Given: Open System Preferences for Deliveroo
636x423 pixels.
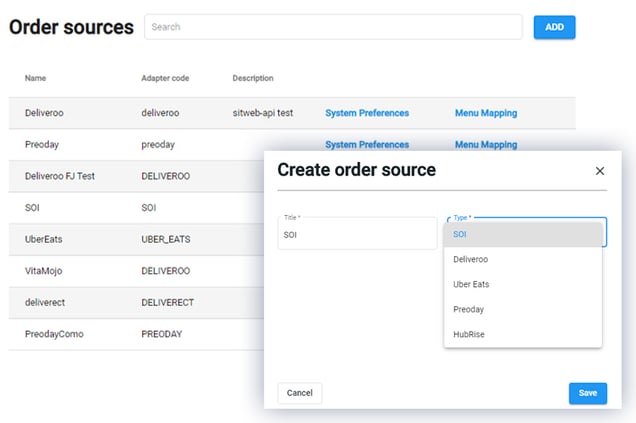Looking at the screenshot, I should 367,113.
